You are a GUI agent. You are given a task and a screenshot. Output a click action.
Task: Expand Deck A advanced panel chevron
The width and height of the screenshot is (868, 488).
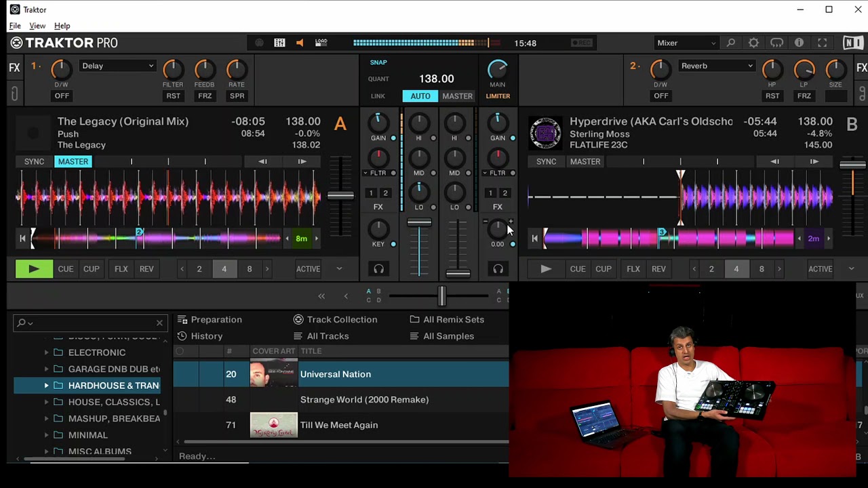pyautogui.click(x=339, y=269)
